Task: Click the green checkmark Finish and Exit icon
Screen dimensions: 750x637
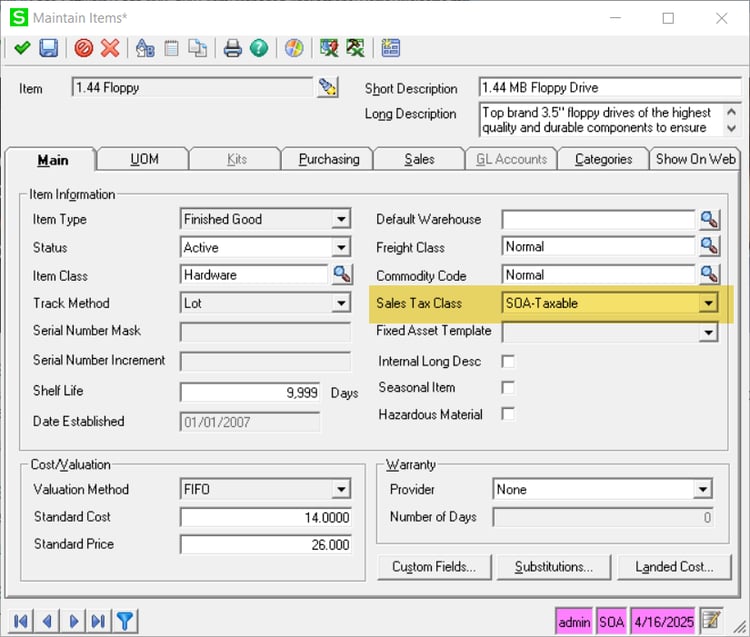Action: tap(21, 48)
